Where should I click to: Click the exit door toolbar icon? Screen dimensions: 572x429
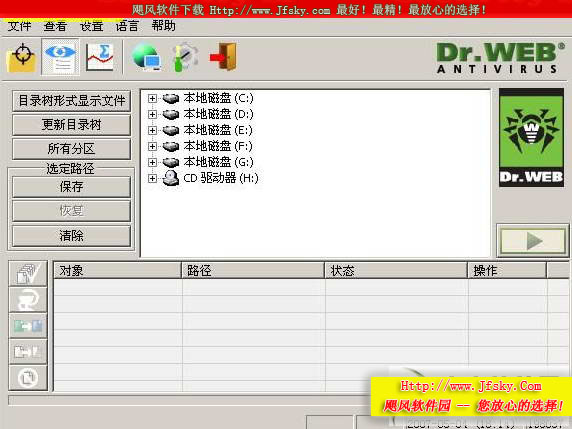click(223, 57)
